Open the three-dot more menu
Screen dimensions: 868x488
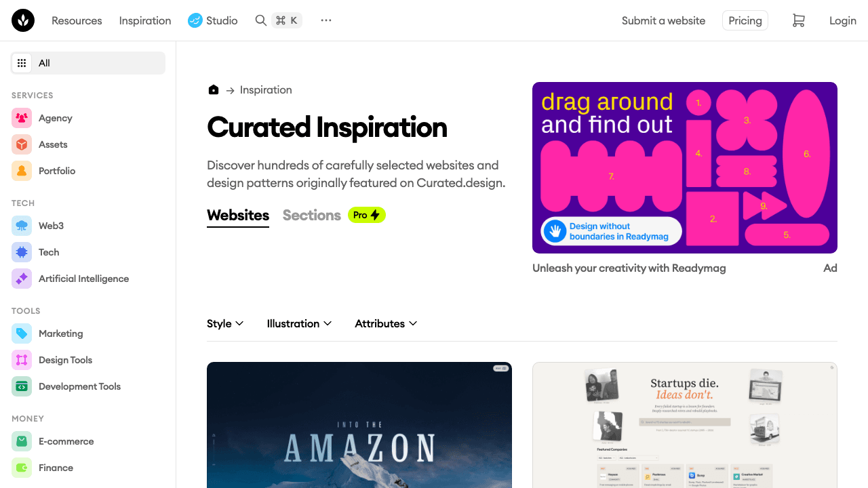[326, 20]
